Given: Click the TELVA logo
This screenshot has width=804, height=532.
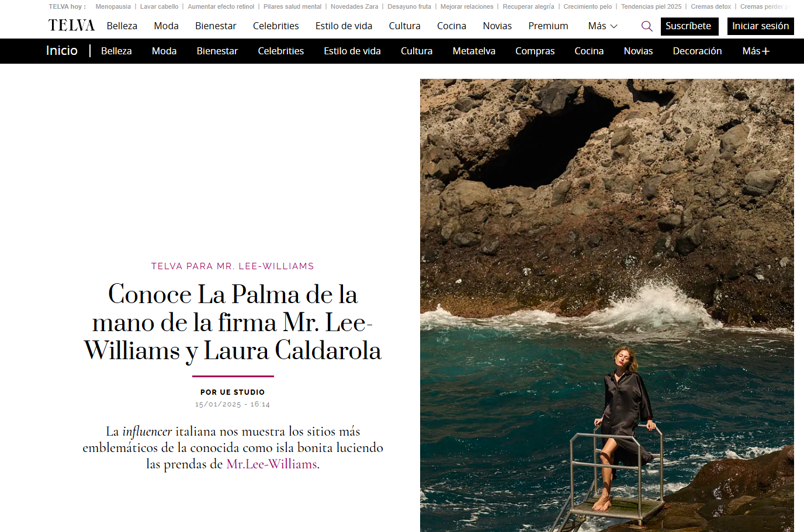Looking at the screenshot, I should click(71, 26).
